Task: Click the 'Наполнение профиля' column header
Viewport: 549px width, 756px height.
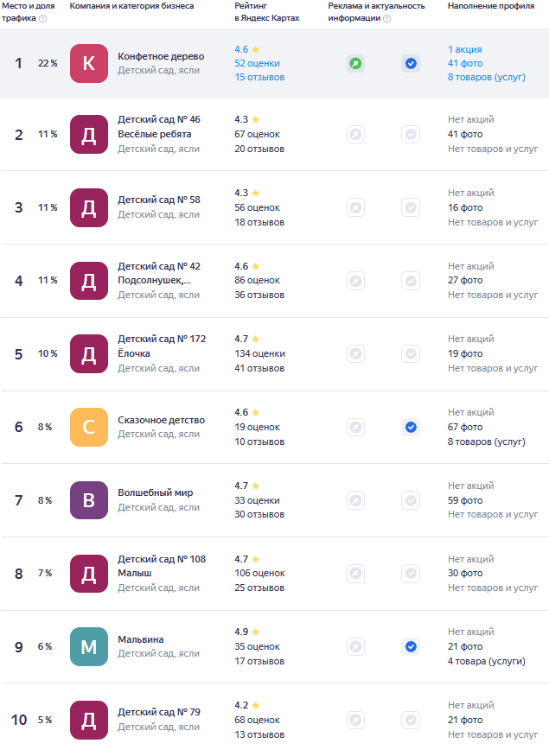Action: 491,6
